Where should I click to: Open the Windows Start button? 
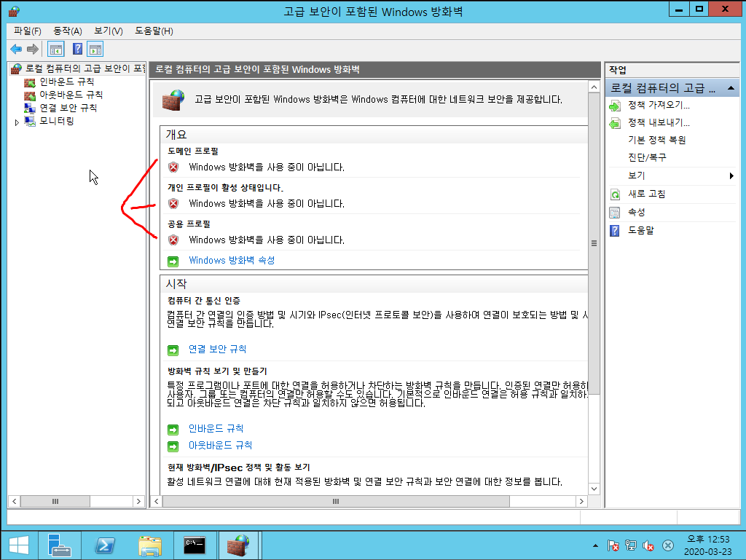[x=19, y=545]
